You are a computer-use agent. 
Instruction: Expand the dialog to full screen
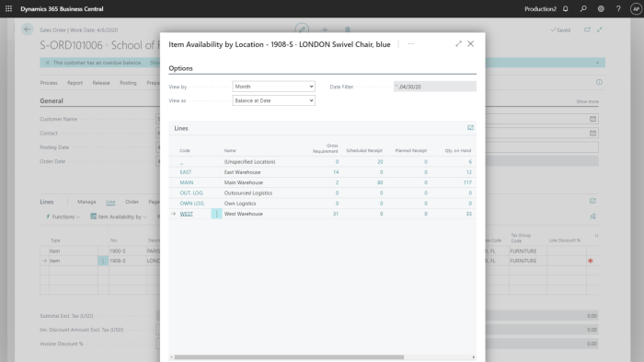(458, 43)
